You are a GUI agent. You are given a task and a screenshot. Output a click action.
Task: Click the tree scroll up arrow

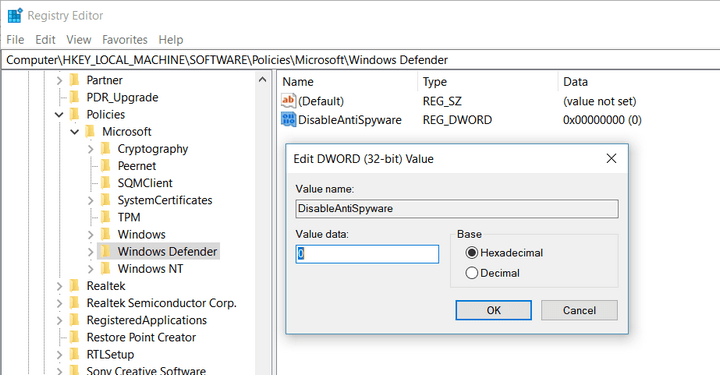(x=262, y=79)
